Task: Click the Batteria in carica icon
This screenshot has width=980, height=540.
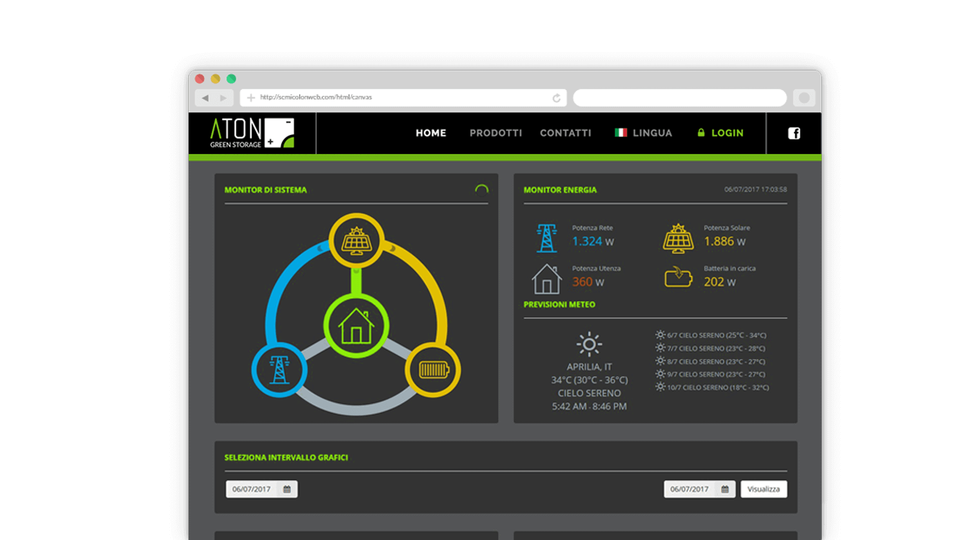Action: [678, 277]
